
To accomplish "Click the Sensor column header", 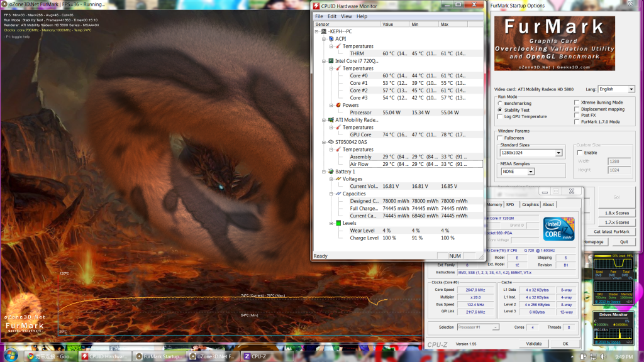I will click(347, 25).
